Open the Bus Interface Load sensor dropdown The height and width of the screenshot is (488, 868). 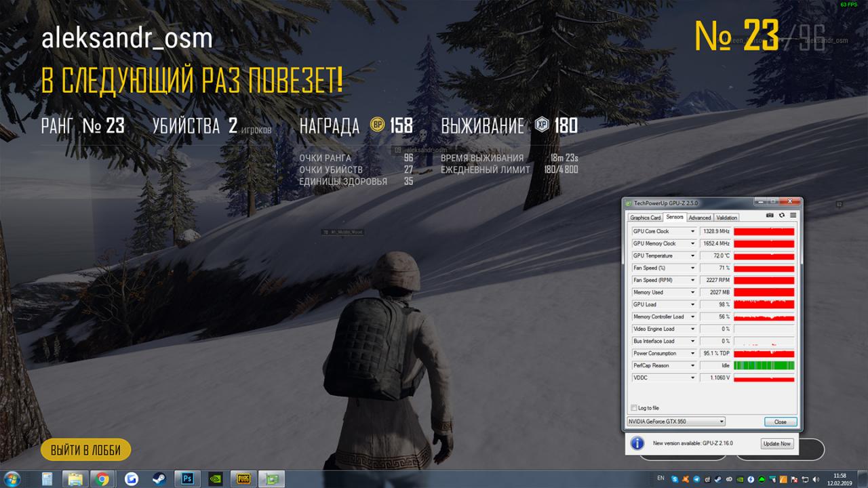[x=692, y=342]
